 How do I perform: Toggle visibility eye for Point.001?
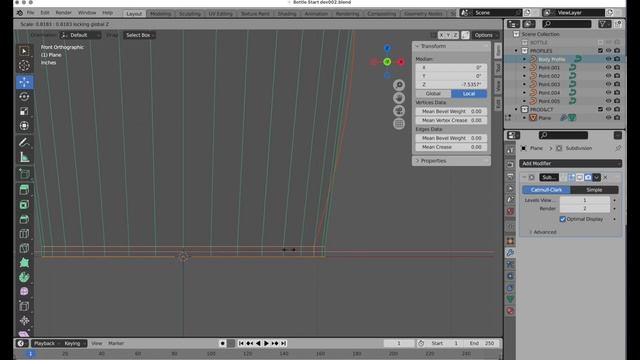pos(609,67)
